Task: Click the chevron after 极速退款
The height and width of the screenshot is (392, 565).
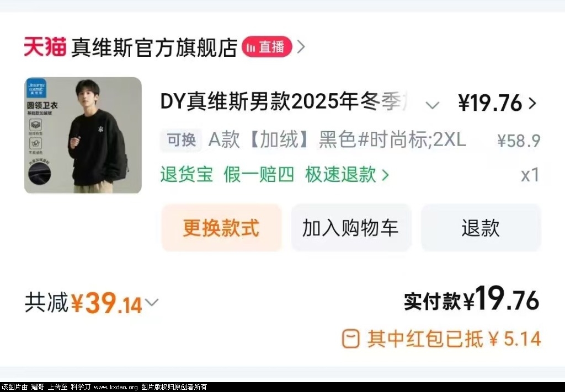Action: [x=385, y=175]
